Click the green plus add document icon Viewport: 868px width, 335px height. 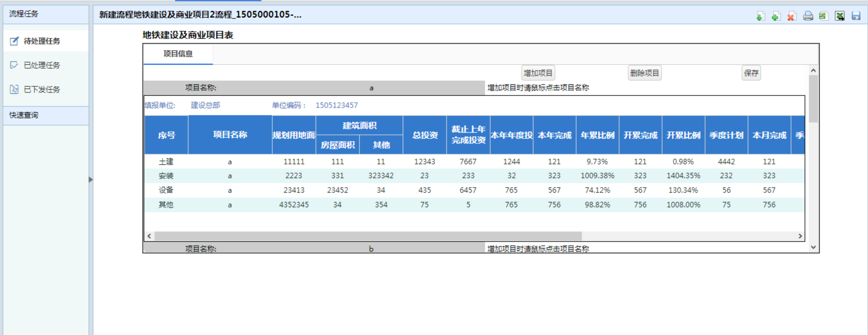click(776, 16)
